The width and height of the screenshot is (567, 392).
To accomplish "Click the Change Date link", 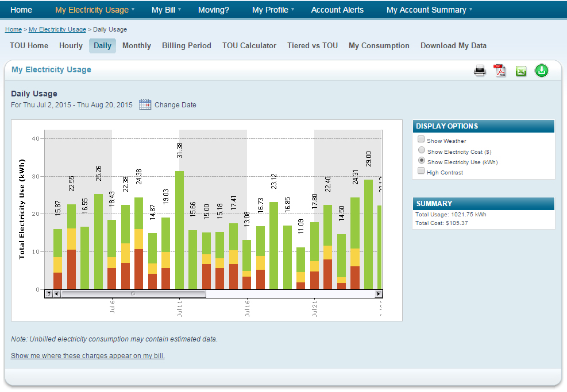I will tap(175, 105).
